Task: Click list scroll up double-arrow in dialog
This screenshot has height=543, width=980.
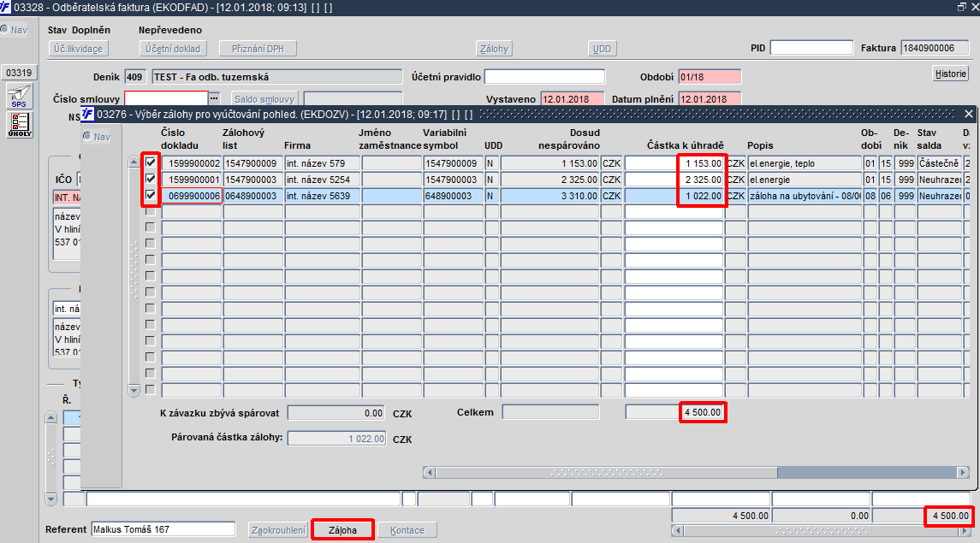Action: click(x=134, y=162)
